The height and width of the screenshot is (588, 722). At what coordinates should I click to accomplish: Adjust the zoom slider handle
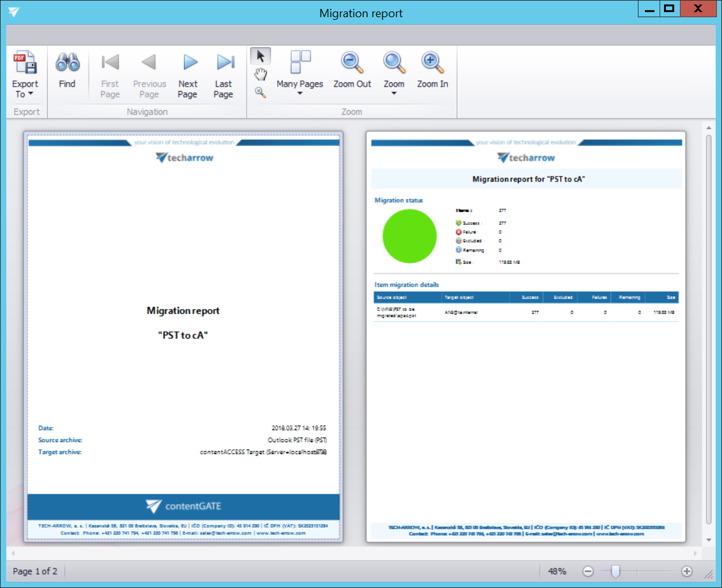point(615,571)
